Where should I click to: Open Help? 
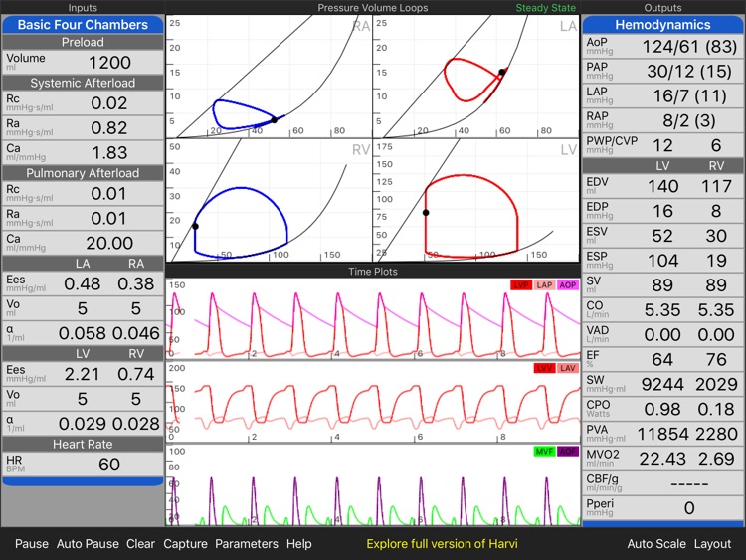[298, 544]
